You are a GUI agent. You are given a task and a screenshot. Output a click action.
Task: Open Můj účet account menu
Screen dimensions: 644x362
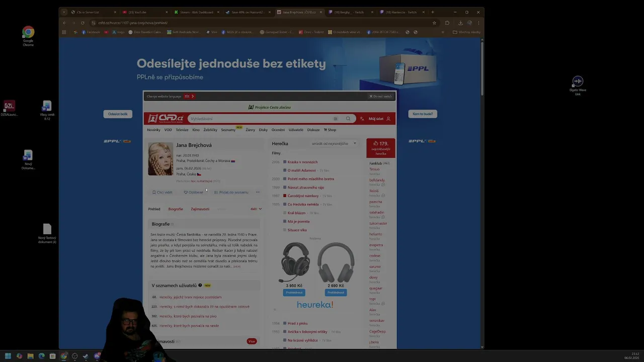[379, 119]
